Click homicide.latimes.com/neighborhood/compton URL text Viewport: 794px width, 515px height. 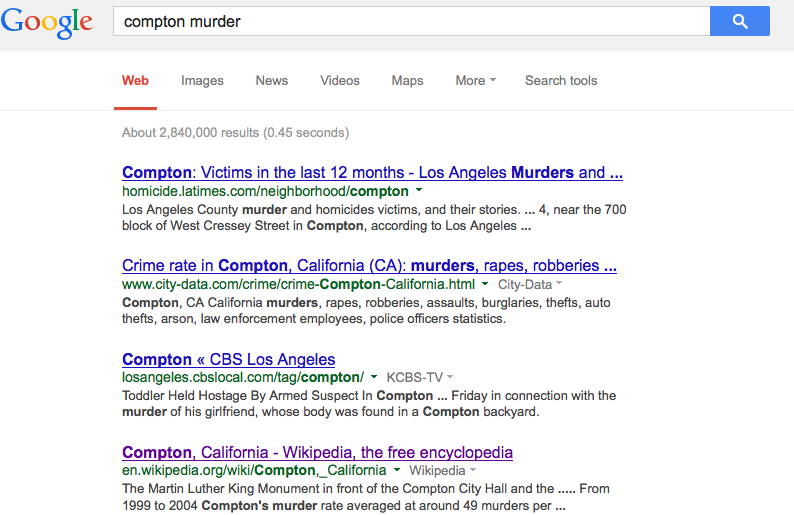tap(265, 191)
